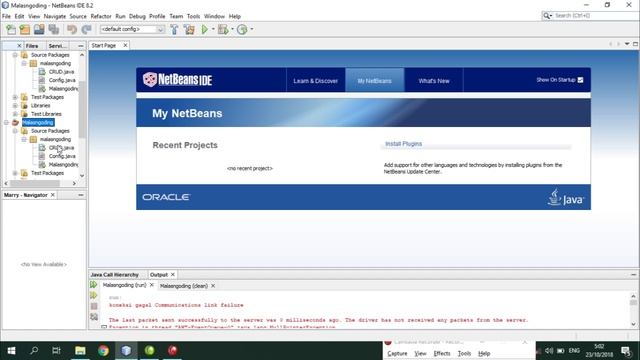
Task: Switch to the Services panel tab
Action: point(58,46)
